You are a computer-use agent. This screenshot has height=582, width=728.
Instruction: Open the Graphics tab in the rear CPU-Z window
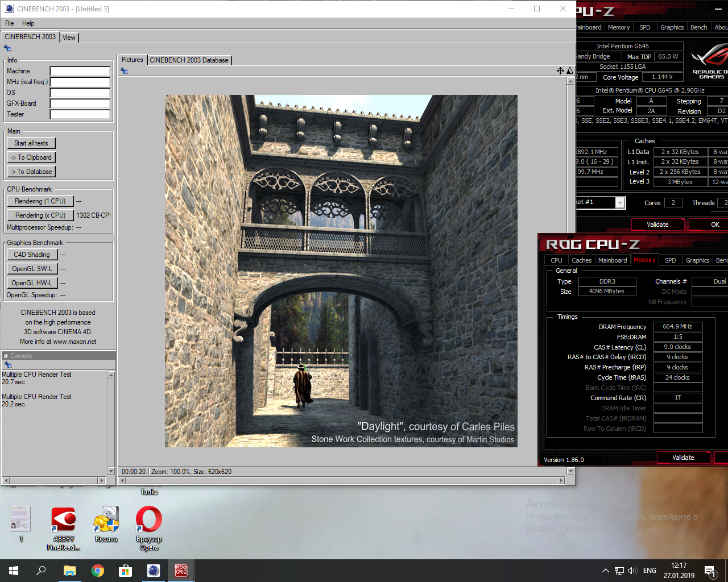672,27
